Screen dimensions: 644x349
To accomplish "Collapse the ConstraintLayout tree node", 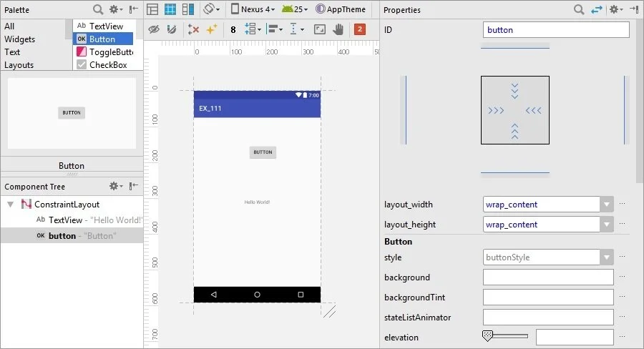I will [x=11, y=205].
